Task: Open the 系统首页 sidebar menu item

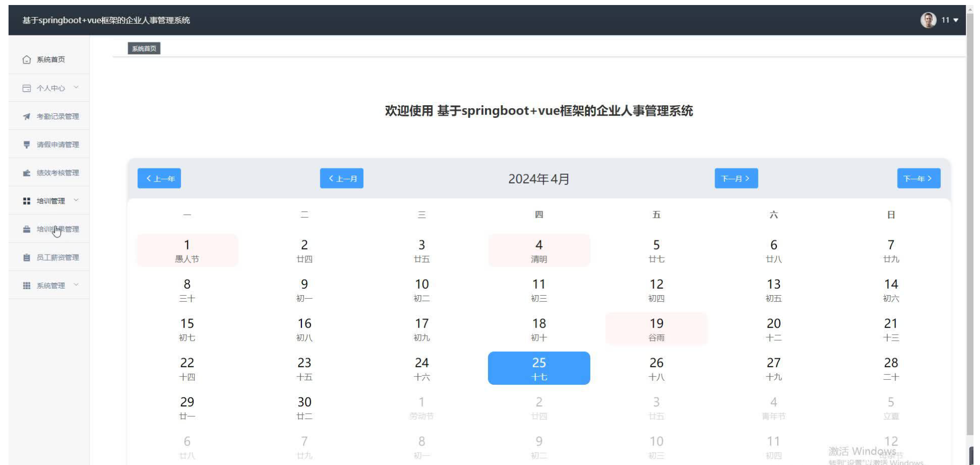Action: point(49,60)
